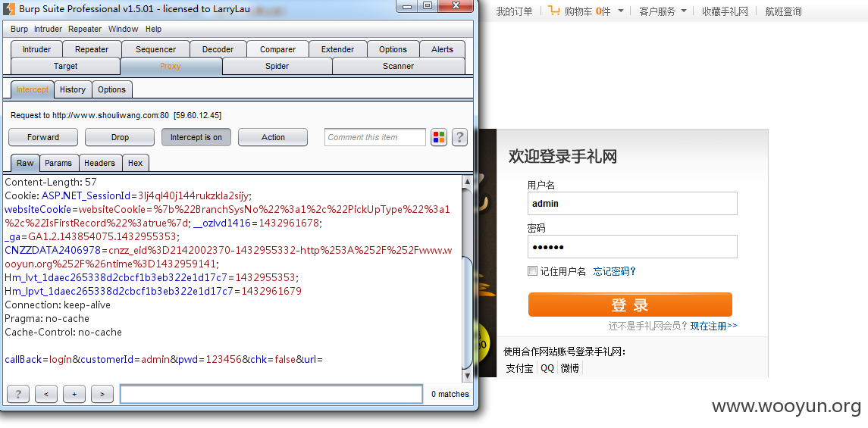Image resolution: width=868 pixels, height=428 pixels.
Task: Open the Action dropdown button
Action: [273, 137]
